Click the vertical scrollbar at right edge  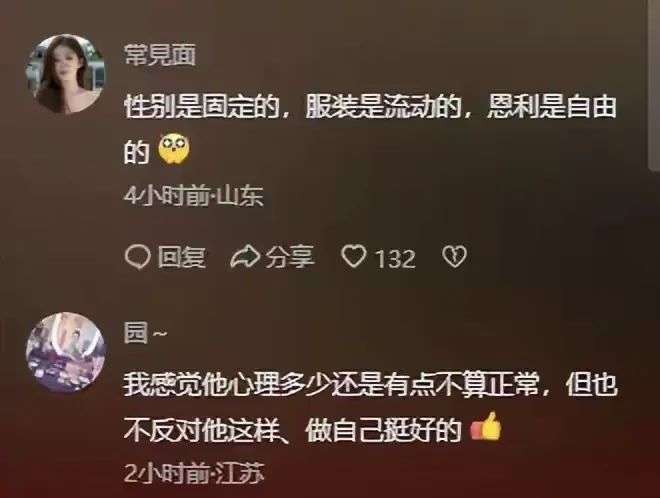click(x=654, y=84)
